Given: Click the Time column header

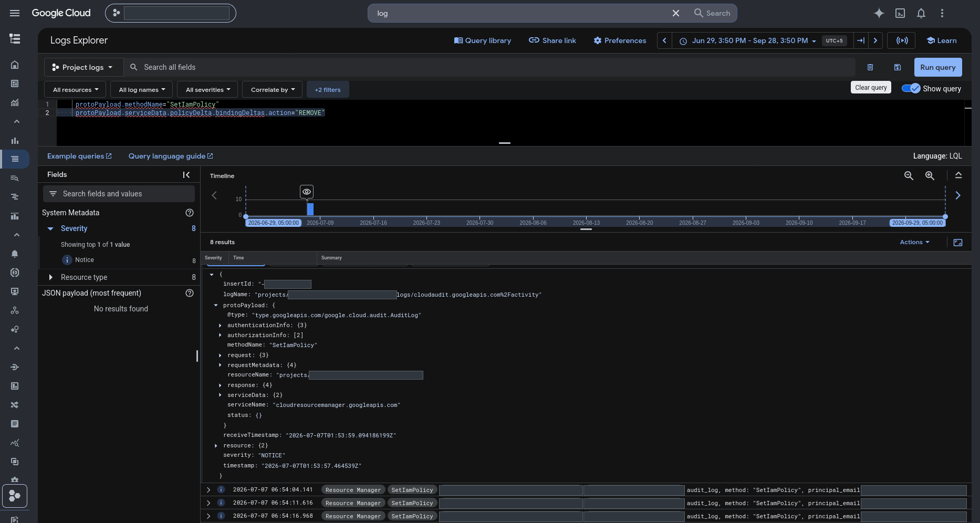Looking at the screenshot, I should coord(238,258).
